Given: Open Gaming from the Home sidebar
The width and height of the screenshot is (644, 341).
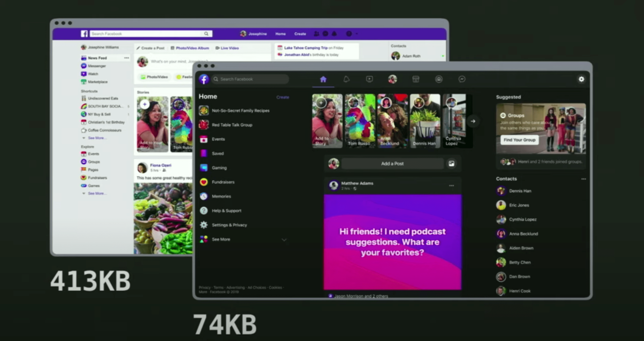Looking at the screenshot, I should tap(219, 168).
